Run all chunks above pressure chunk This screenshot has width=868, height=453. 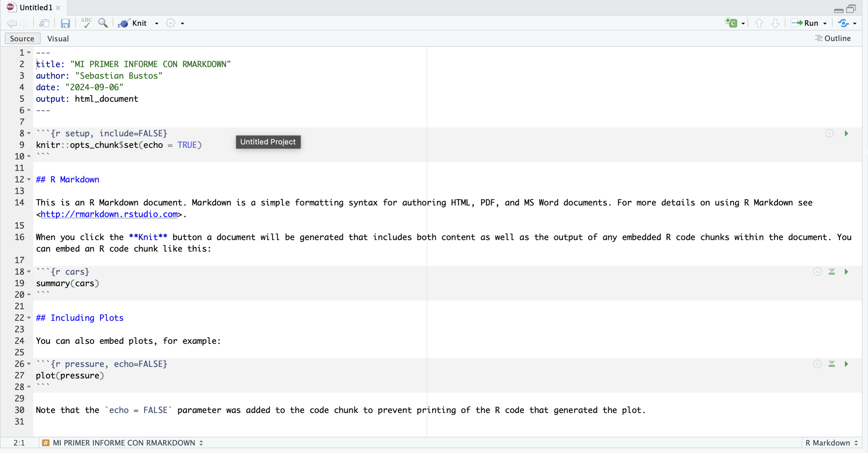click(x=832, y=364)
